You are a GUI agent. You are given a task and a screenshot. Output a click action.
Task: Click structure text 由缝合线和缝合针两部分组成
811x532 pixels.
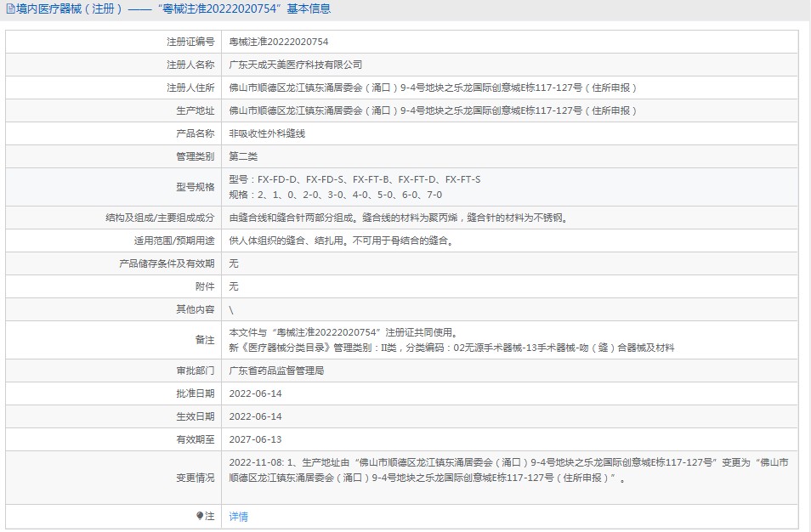point(399,218)
